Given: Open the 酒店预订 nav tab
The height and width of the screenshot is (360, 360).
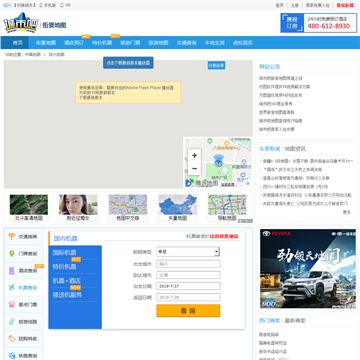Looking at the screenshot, I should 74,43.
